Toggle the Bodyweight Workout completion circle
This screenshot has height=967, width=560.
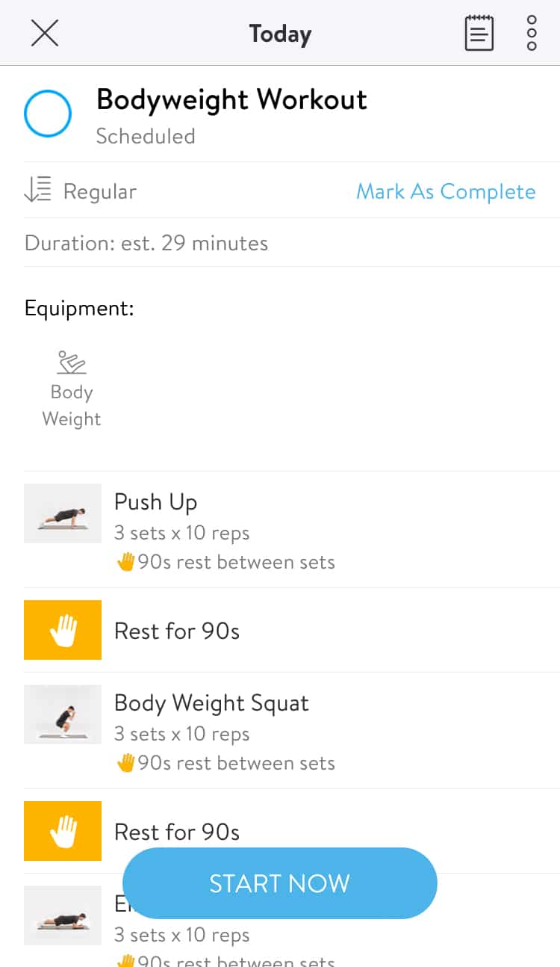click(48, 114)
